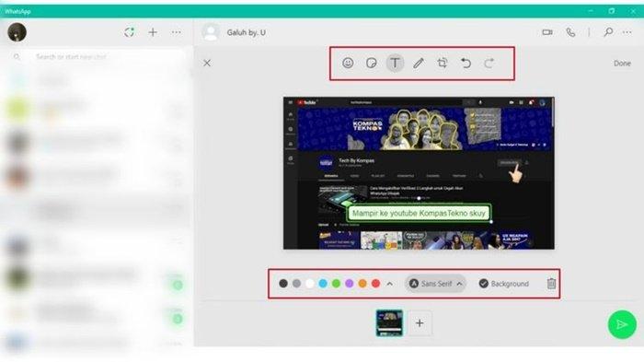Start a video call with Galuh

(x=547, y=32)
